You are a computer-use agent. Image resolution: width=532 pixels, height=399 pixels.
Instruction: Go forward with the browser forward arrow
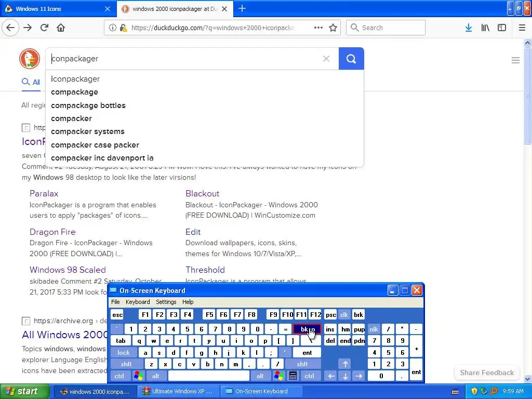click(x=28, y=28)
